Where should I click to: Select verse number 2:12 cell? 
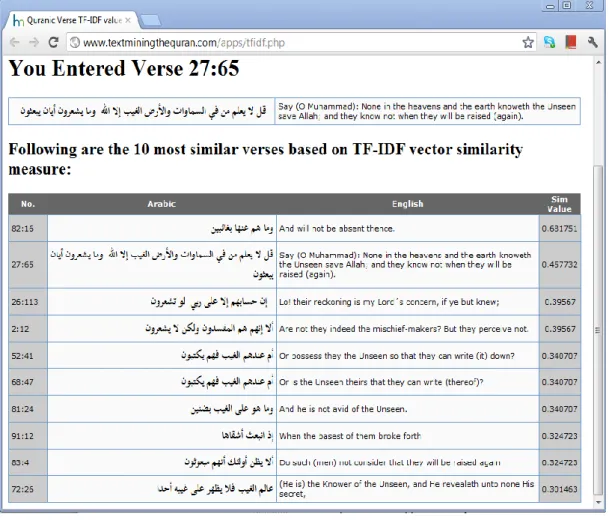(28, 330)
